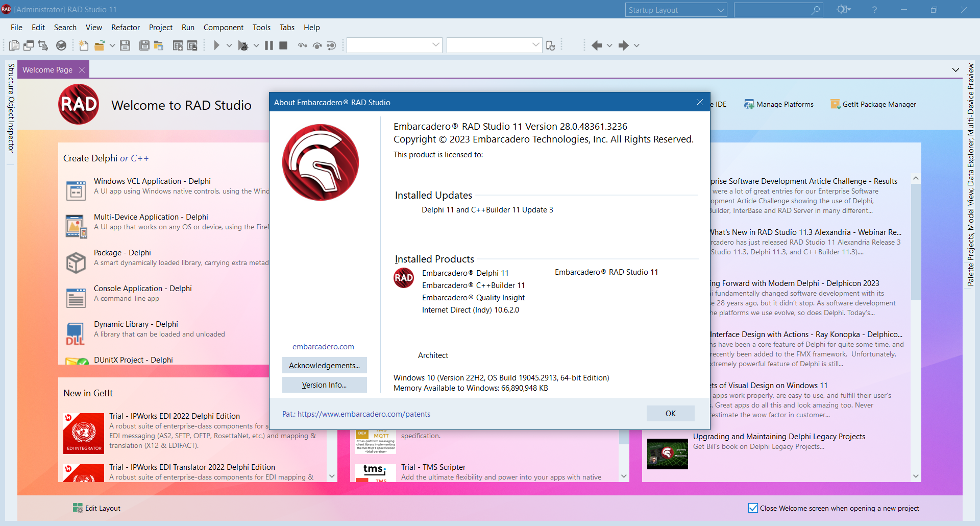Click the Run Until Return debug icon
The width and height of the screenshot is (980, 526).
coord(331,45)
